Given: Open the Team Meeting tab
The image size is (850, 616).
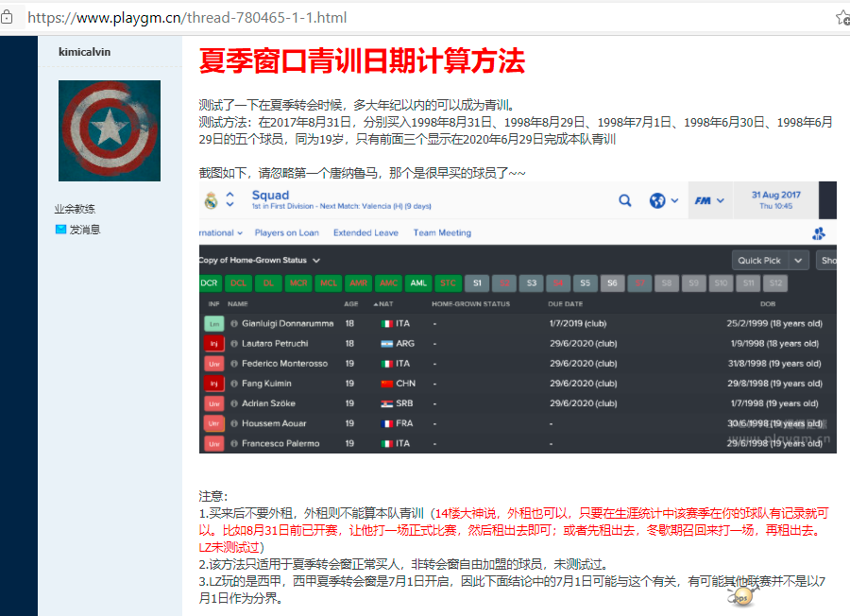Looking at the screenshot, I should [442, 232].
